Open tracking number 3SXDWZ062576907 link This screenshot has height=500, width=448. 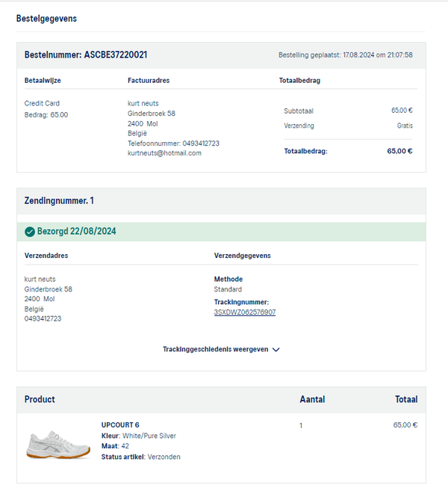click(x=245, y=312)
